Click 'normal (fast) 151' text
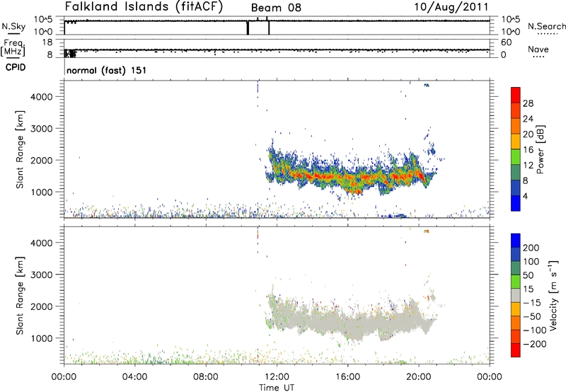 [x=107, y=70]
